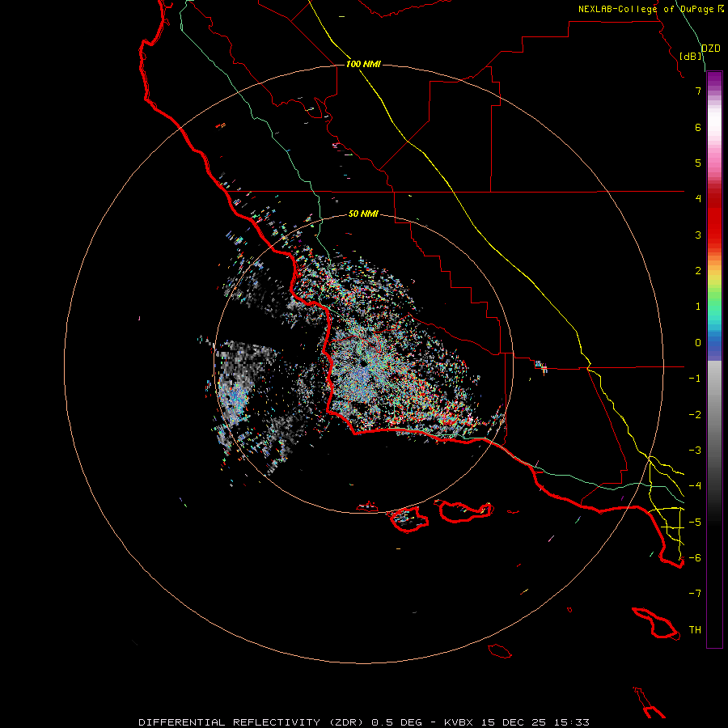Image resolution: width=728 pixels, height=728 pixels.
Task: Click the positive 5 tick on the dB scale
Action: [x=698, y=163]
